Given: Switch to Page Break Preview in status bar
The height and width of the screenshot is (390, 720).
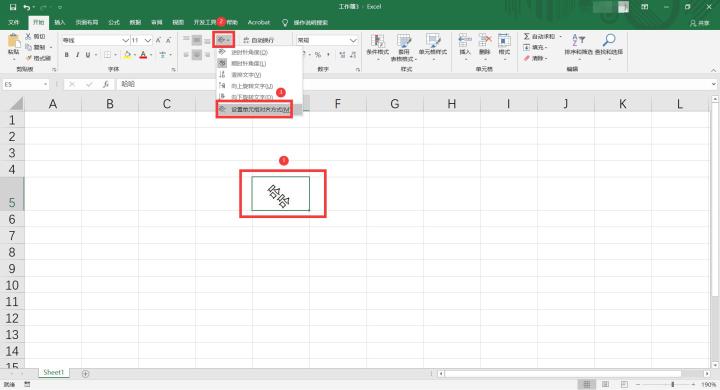Looking at the screenshot, I should [624, 384].
